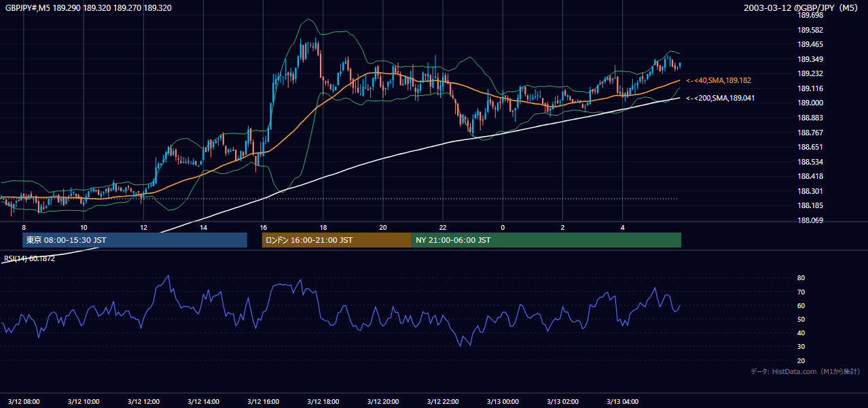868x408 pixels.
Task: Click price axis value 189.698
Action: coord(810,15)
